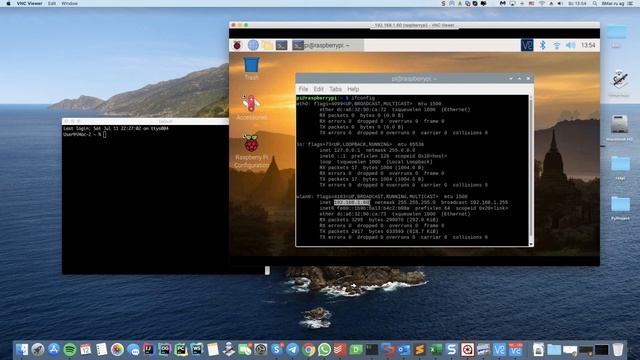Open the volume control in Pi panel
640x360 pixels.
coord(571,45)
